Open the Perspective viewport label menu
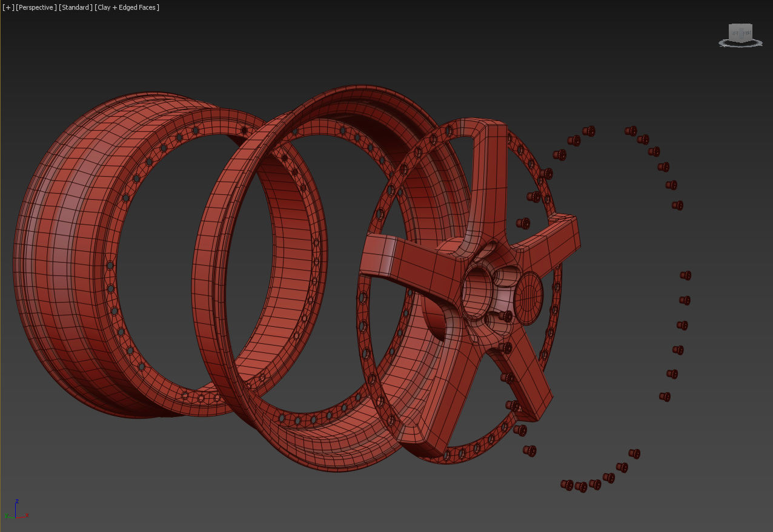 pyautogui.click(x=36, y=7)
